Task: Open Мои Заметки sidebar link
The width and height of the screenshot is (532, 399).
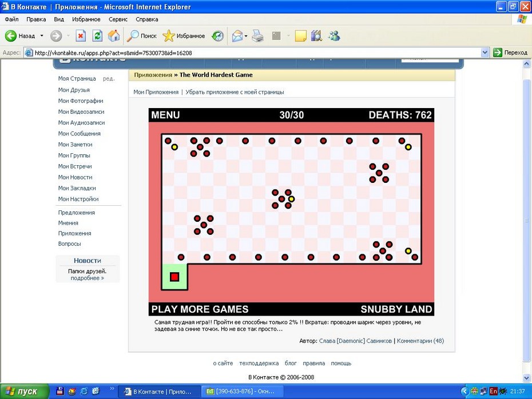Action: [76, 145]
